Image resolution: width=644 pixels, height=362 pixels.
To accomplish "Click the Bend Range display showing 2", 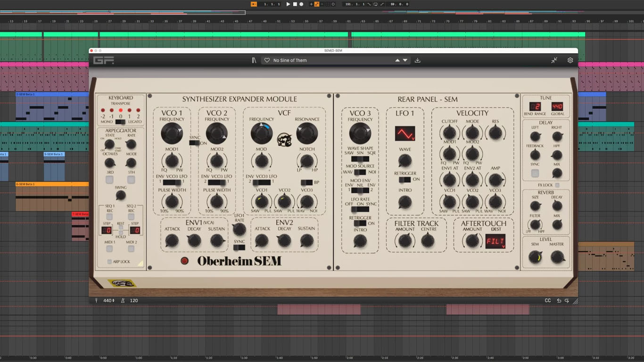I will tap(535, 107).
